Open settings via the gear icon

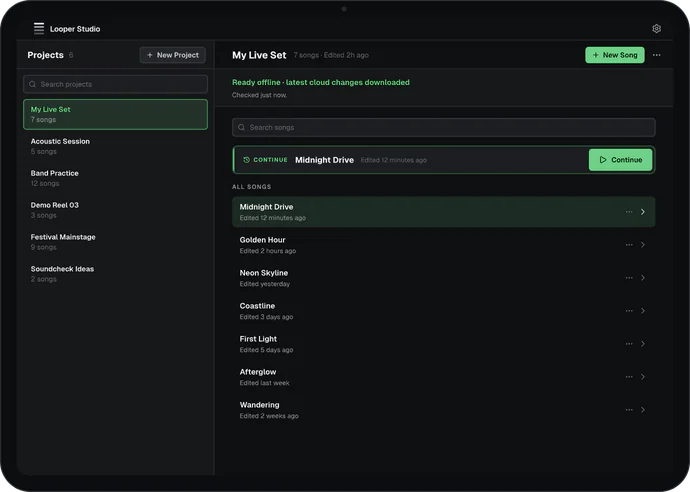pyautogui.click(x=656, y=29)
